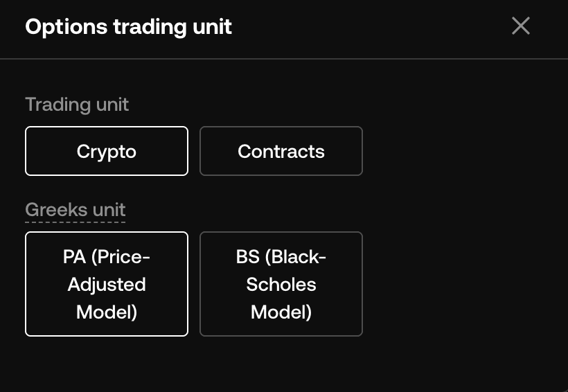Pick the PA model box under Greeks unit
Image resolution: width=568 pixels, height=392 pixels.
[107, 284]
